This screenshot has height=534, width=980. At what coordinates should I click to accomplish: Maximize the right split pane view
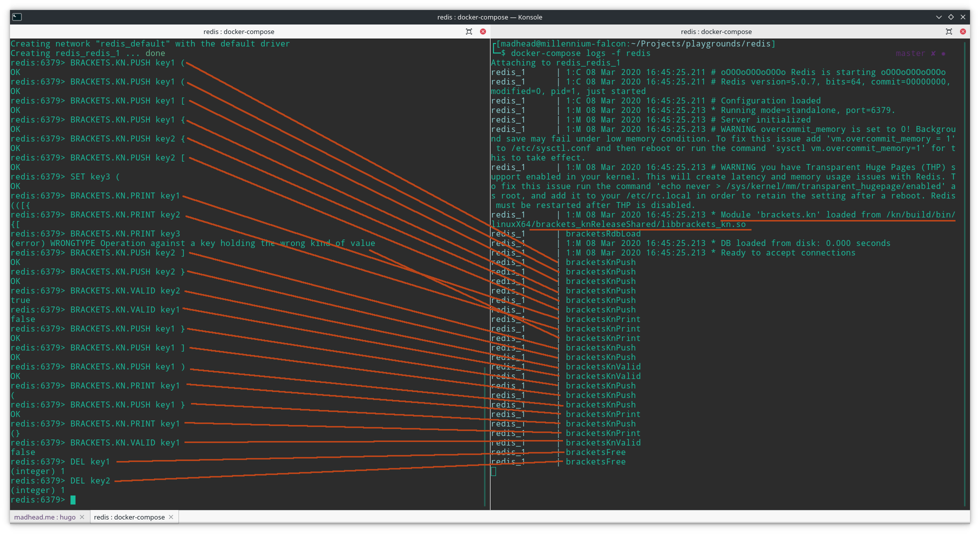[949, 31]
